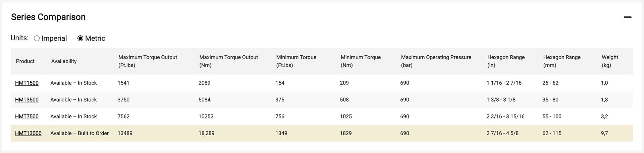Click the Series Comparison heading

[x=48, y=17]
